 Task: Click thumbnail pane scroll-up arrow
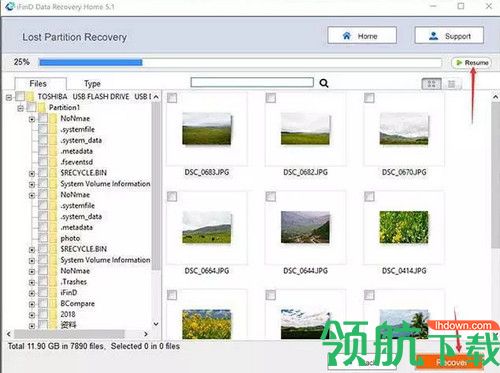click(x=495, y=97)
